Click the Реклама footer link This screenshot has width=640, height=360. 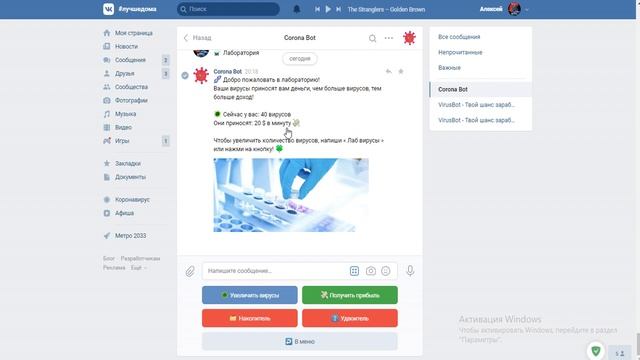pyautogui.click(x=114, y=268)
